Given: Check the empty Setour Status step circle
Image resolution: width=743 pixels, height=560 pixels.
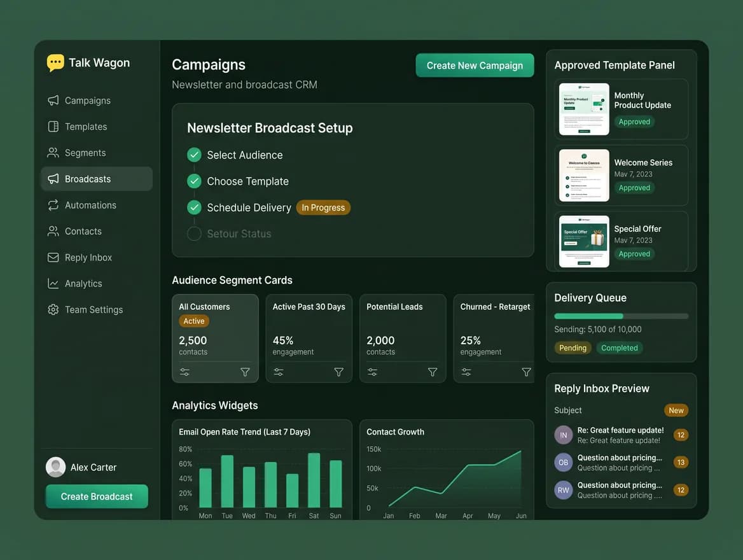Looking at the screenshot, I should (194, 234).
